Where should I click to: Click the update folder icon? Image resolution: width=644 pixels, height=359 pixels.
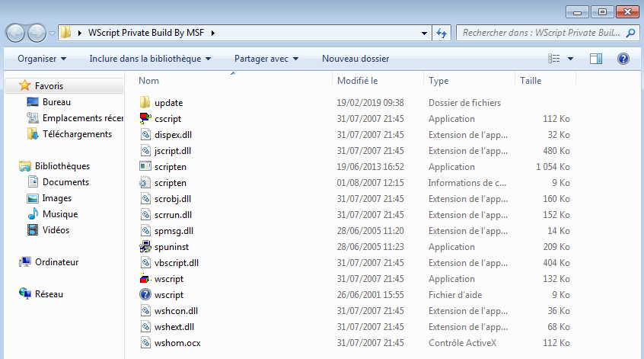click(145, 102)
